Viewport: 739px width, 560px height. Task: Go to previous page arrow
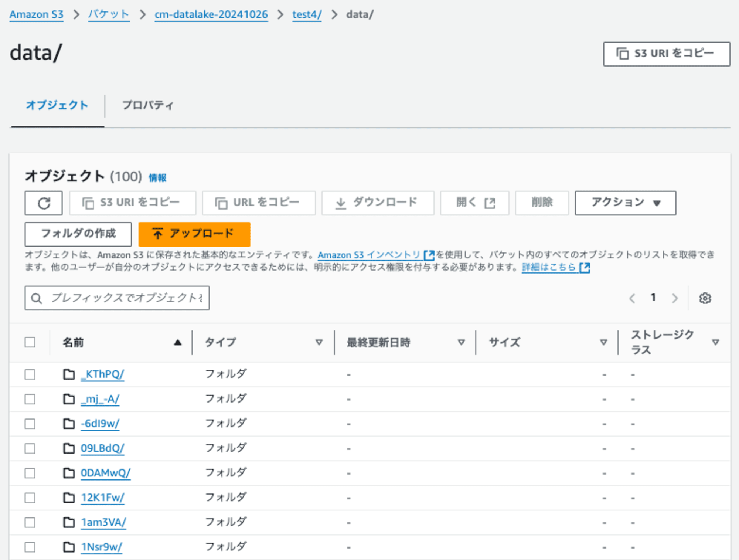(x=632, y=298)
